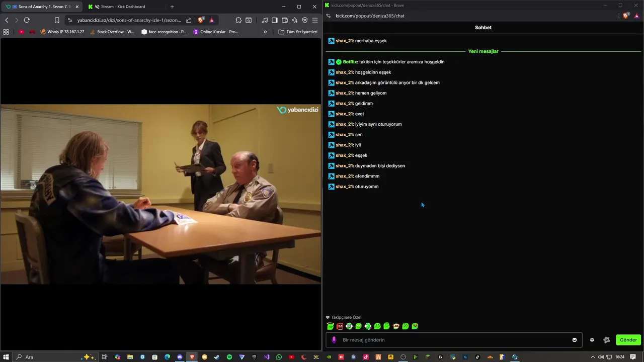Switch to the Stream - Kick Dashboard tab
The height and width of the screenshot is (362, 644).
(123, 7)
